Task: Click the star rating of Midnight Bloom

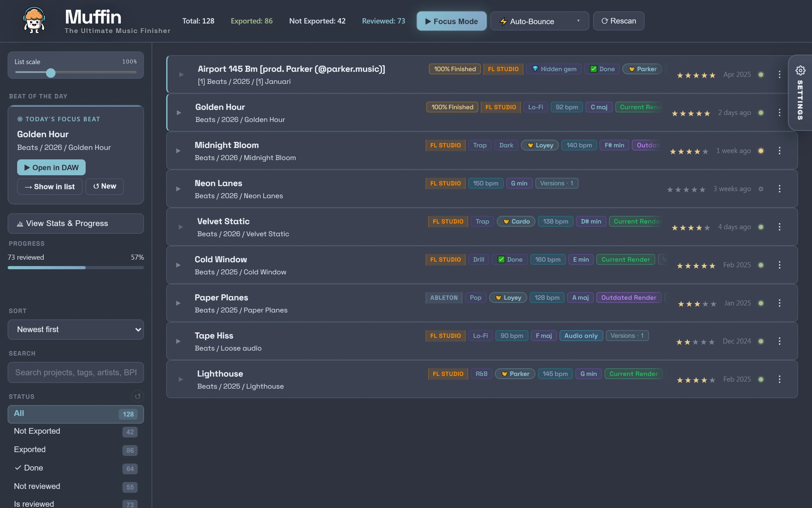Action: point(689,151)
